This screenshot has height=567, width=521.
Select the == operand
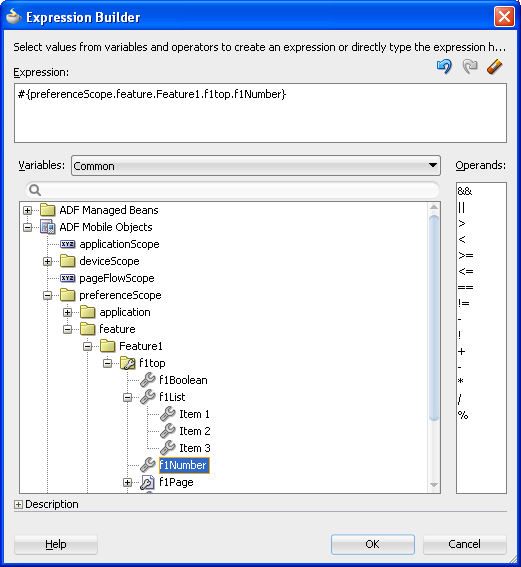pyautogui.click(x=466, y=287)
